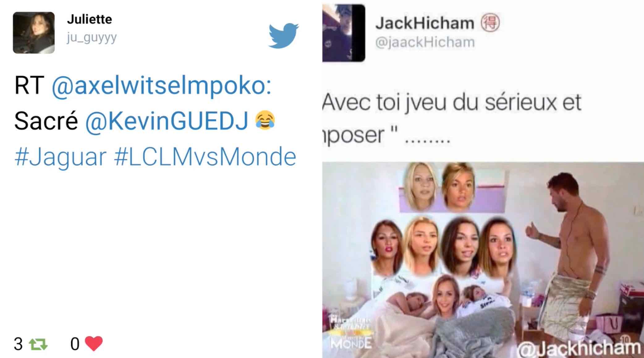Image resolution: width=644 pixels, height=358 pixels.
Task: Click the green retweet icon
Action: (38, 344)
